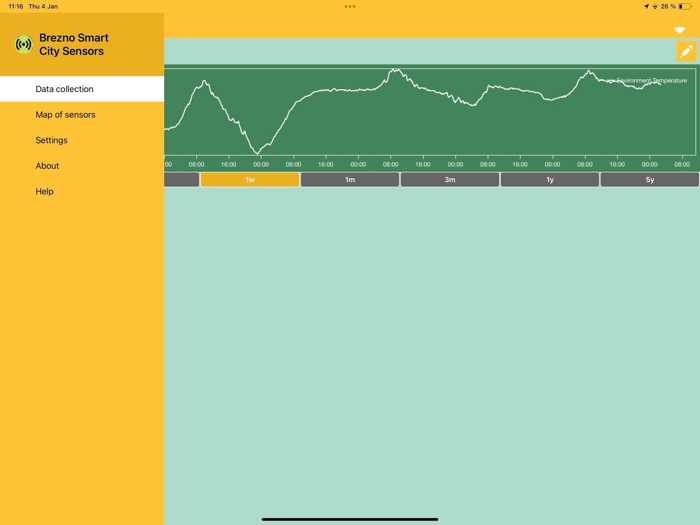Tap the battery icon in status bar

point(685,6)
